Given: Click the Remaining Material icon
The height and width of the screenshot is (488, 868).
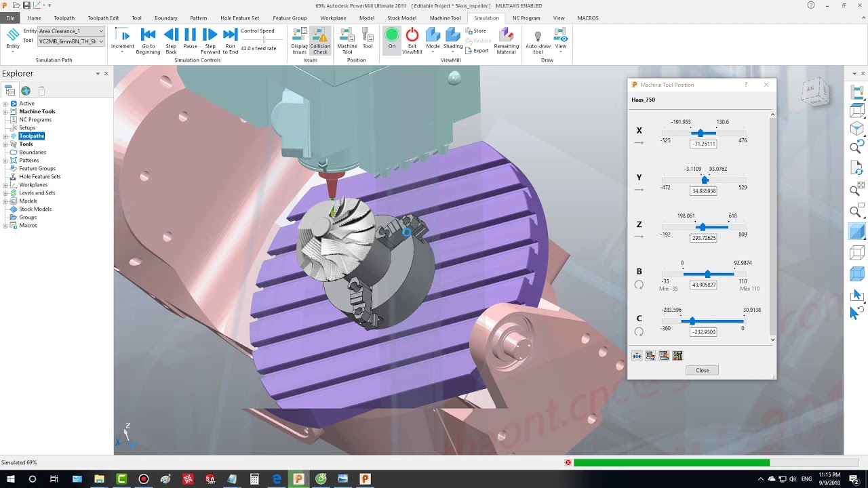Looking at the screenshot, I should (506, 41).
